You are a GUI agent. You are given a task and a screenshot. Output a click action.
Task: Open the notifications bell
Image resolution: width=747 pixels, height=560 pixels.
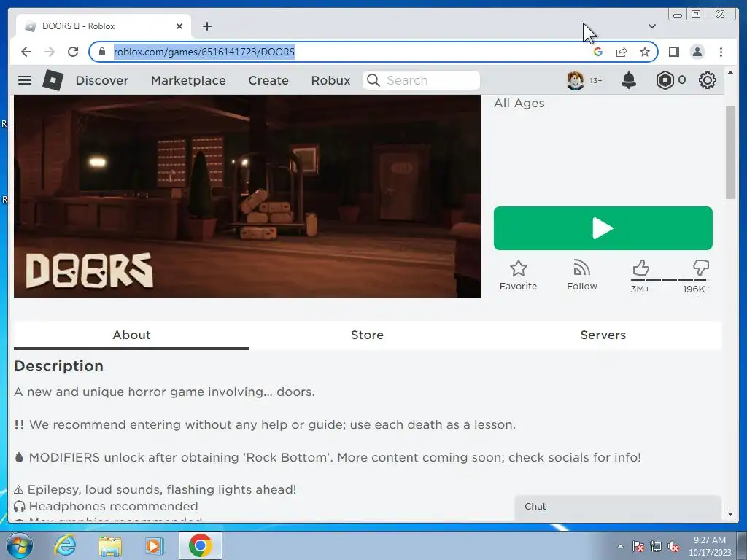pos(629,80)
